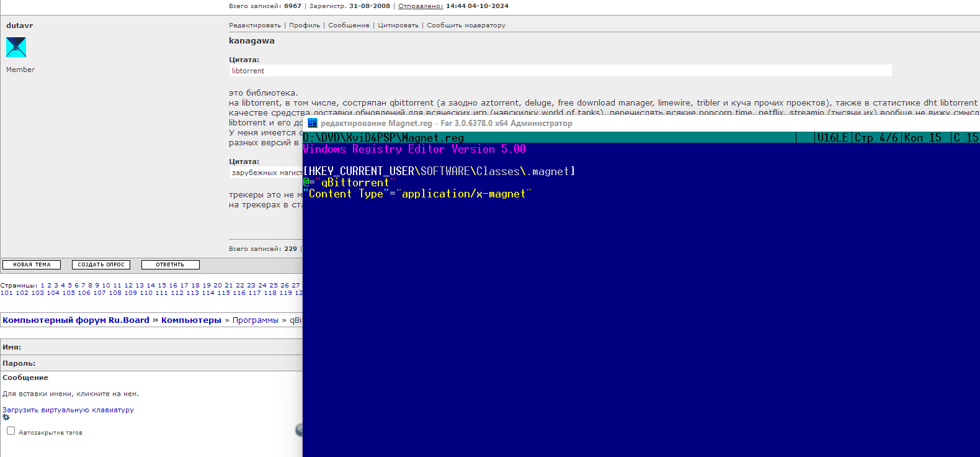This screenshot has width=980, height=457.
Task: Click the small virtual keyboard gear icon
Action: (x=6, y=417)
